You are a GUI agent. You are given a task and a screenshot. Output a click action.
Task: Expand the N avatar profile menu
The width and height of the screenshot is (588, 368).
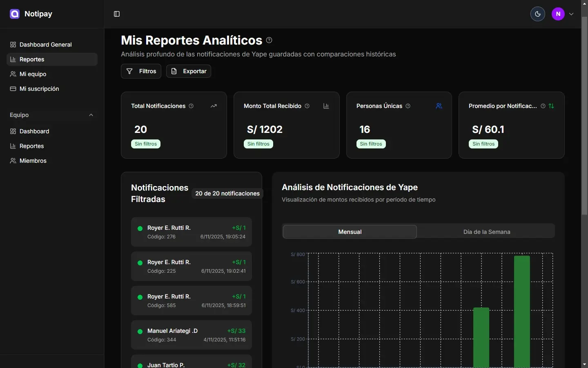(x=558, y=14)
